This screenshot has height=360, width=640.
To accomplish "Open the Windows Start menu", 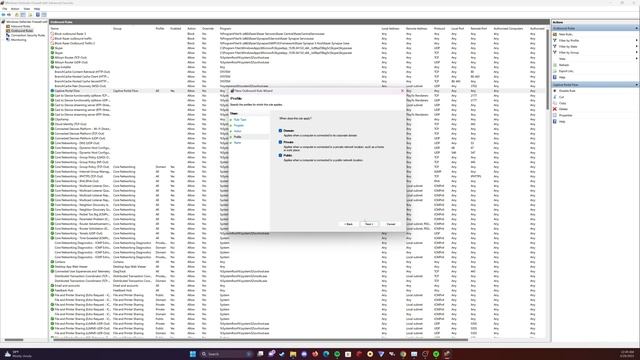I will [x=193, y=354].
